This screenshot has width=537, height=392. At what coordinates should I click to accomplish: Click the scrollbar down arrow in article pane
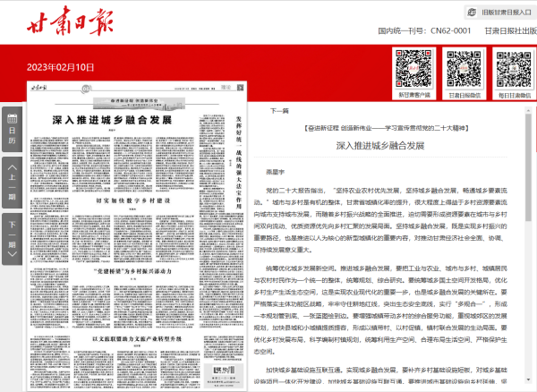click(528, 379)
